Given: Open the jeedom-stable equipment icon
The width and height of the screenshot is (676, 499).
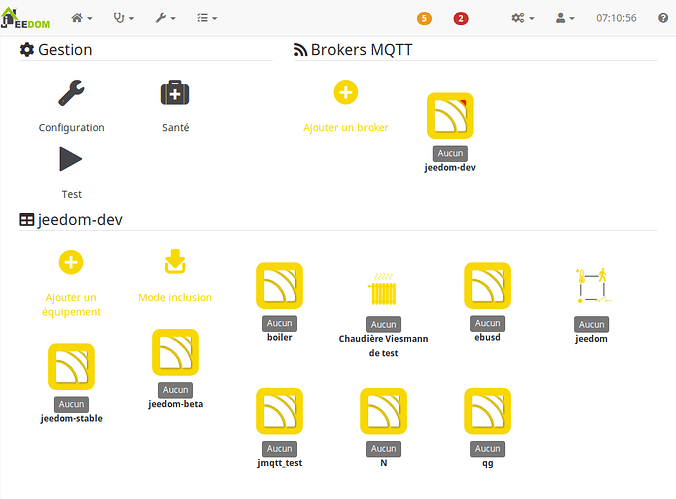Looking at the screenshot, I should pyautogui.click(x=71, y=367).
